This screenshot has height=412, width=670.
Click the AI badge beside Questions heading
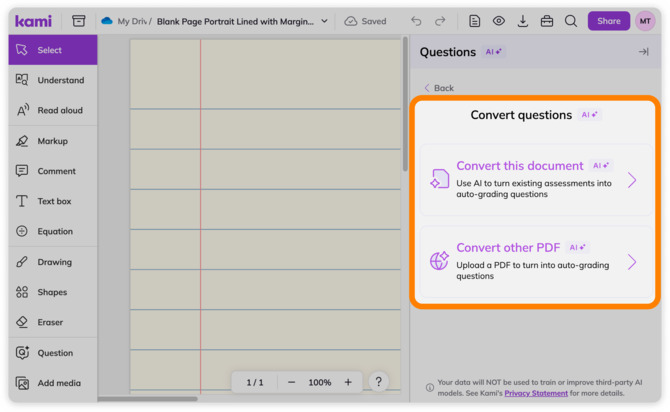pos(494,52)
